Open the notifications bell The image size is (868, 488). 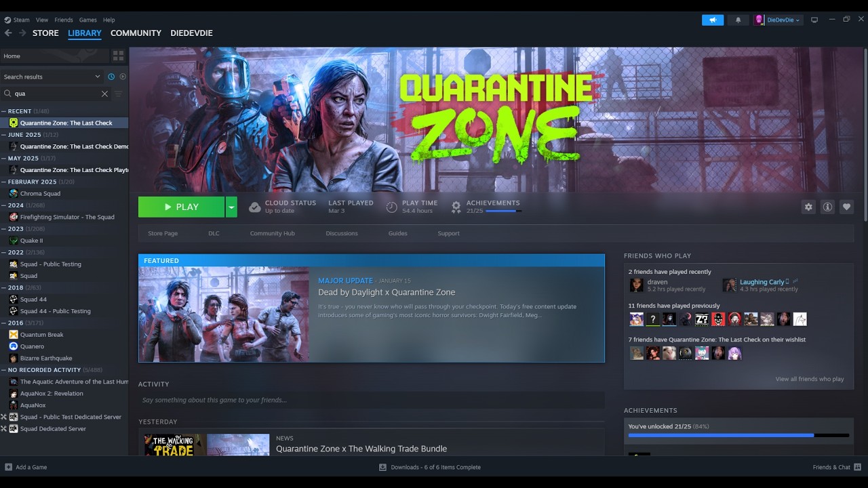click(738, 20)
